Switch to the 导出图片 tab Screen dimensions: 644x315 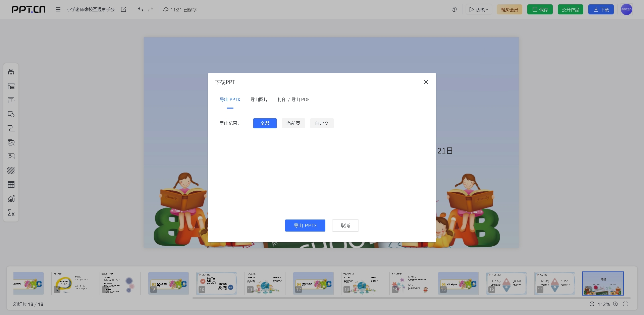coord(259,100)
